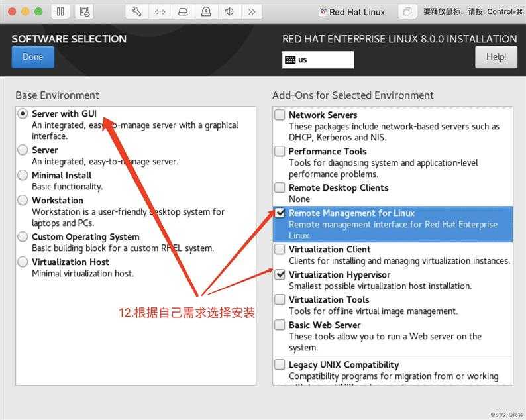Click 'An integrated, easy-to-manage server.' description
526x420 pixels.
[x=105, y=162]
